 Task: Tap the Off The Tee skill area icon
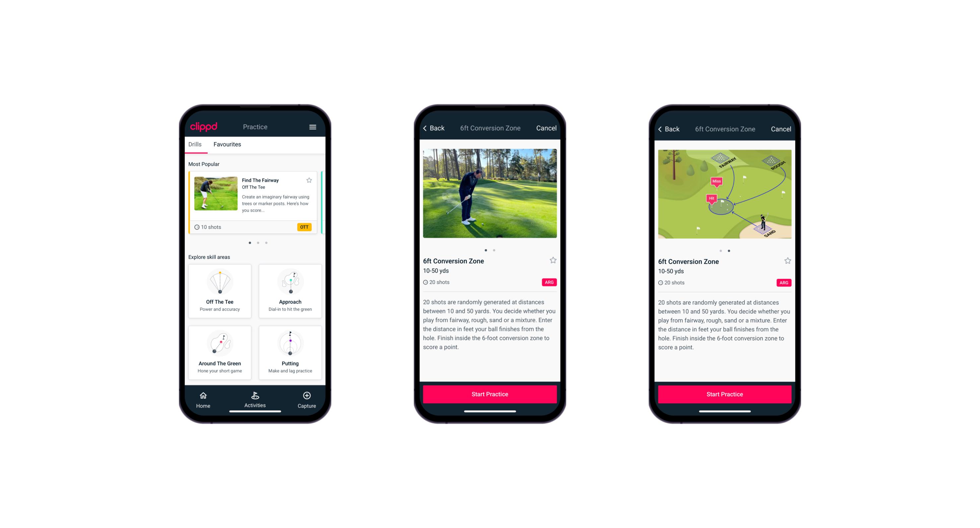click(220, 300)
